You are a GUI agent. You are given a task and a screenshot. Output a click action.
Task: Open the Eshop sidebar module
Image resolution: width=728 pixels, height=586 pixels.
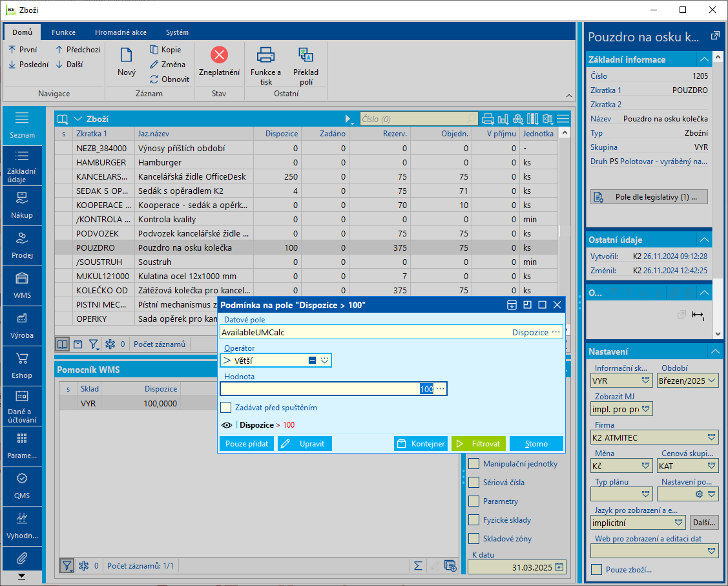(22, 365)
